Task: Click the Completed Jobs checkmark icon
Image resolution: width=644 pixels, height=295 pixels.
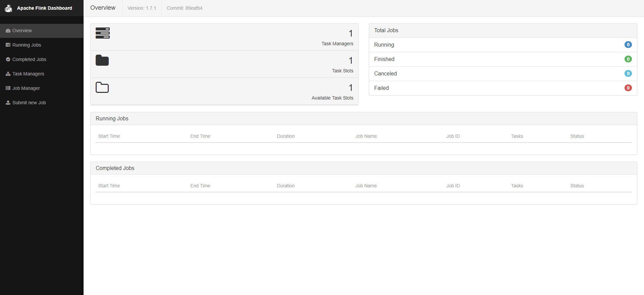Action: (8, 59)
